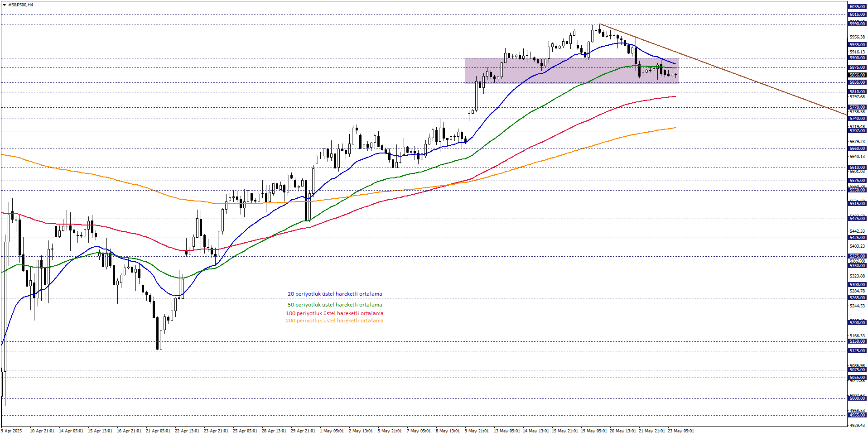Click the 5990.00 price level label
The height and width of the screenshot is (436, 868).
click(x=857, y=24)
